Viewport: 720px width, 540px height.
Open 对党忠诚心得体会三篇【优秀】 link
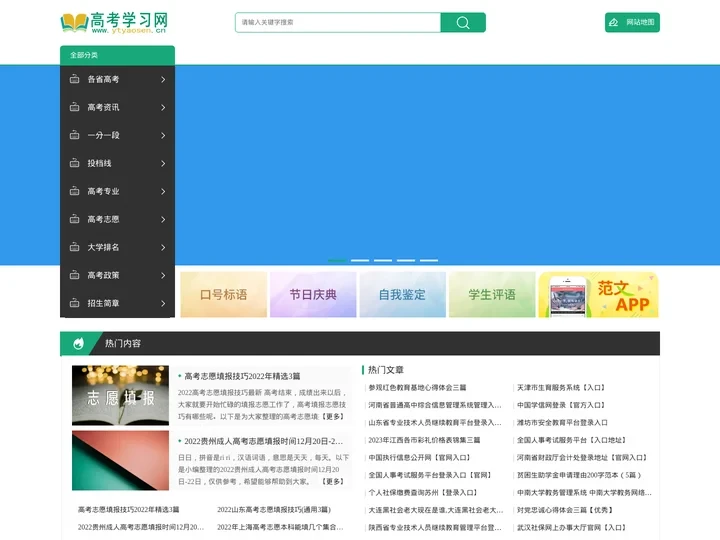tap(565, 510)
